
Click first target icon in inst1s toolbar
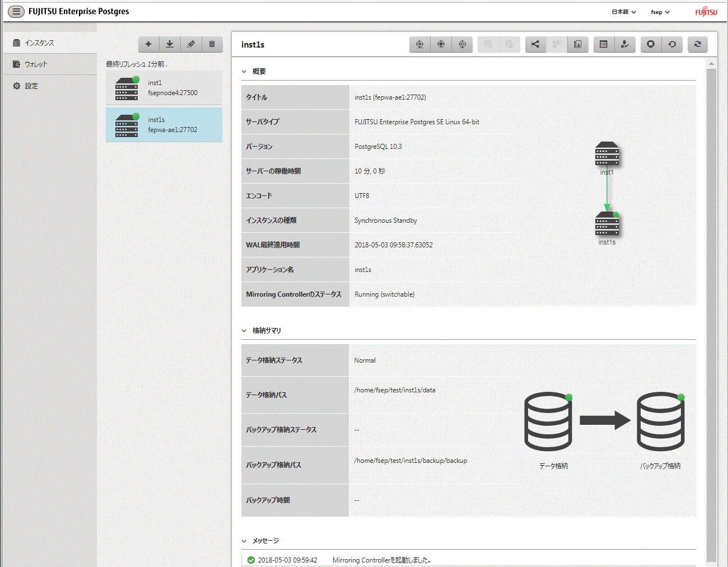pyautogui.click(x=420, y=44)
